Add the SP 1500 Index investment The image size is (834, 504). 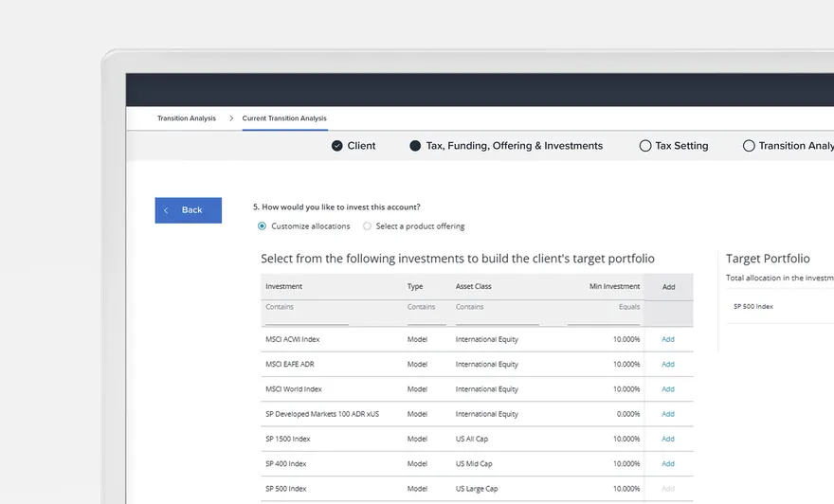[x=668, y=440]
